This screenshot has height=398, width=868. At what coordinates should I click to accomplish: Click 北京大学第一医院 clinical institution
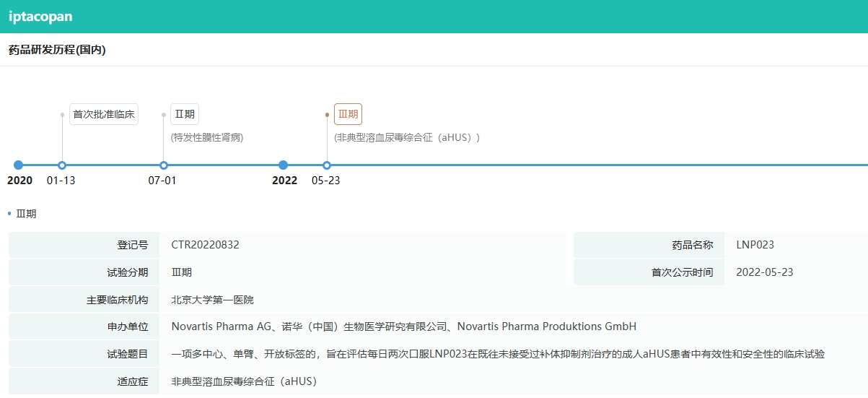212,300
